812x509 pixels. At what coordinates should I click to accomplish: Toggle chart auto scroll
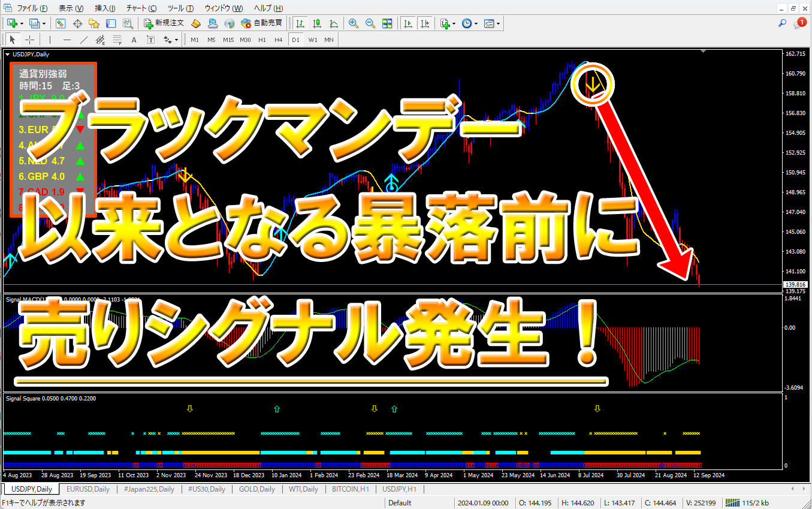pos(408,23)
